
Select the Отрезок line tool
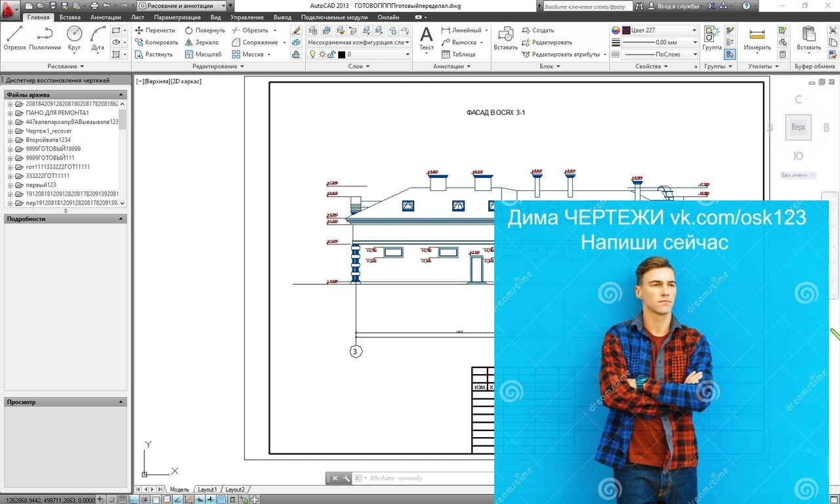click(15, 38)
